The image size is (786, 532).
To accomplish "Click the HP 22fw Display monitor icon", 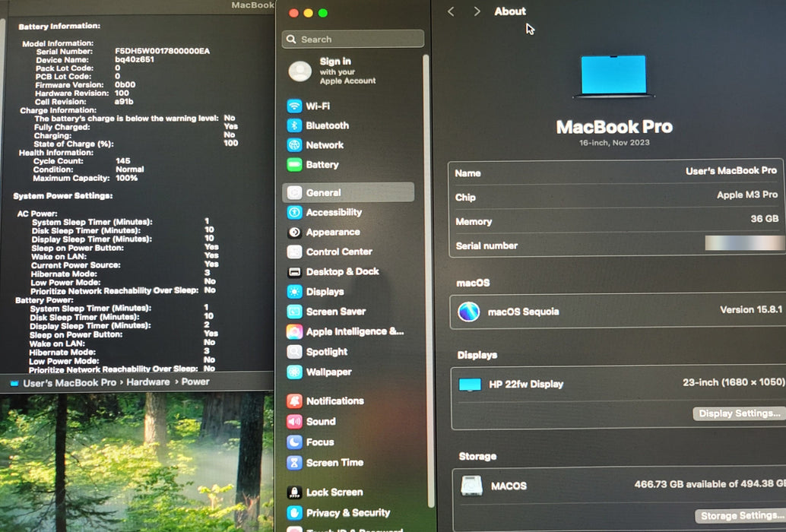I will (470, 385).
